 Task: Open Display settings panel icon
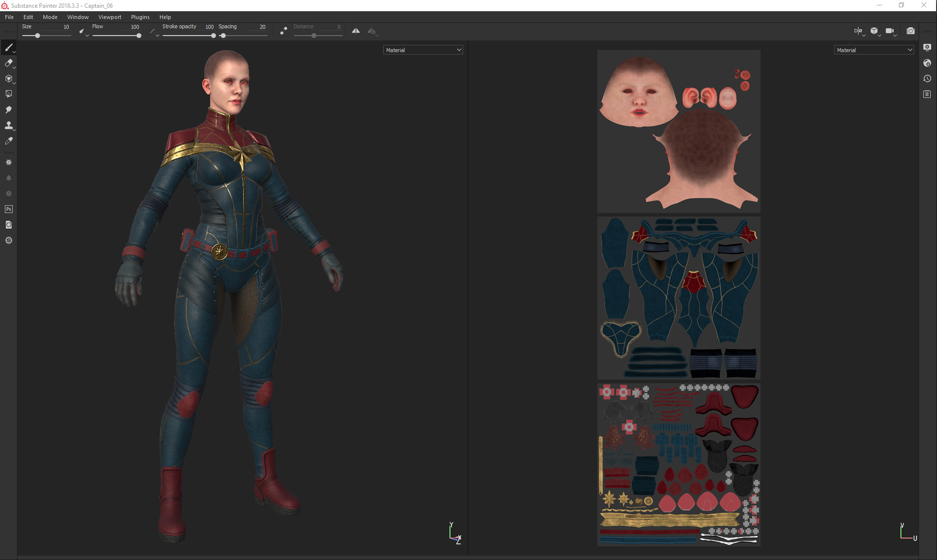(927, 47)
